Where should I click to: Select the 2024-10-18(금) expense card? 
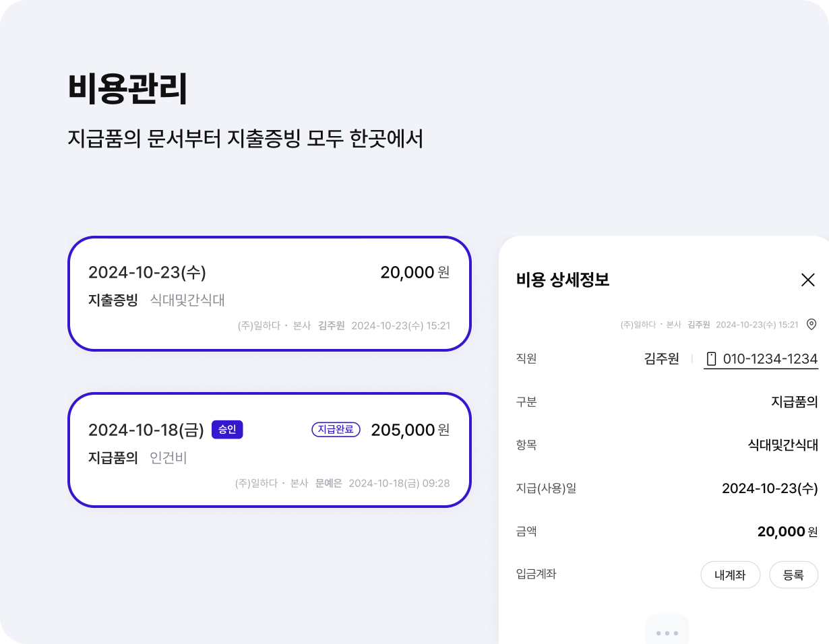pyautogui.click(x=270, y=450)
